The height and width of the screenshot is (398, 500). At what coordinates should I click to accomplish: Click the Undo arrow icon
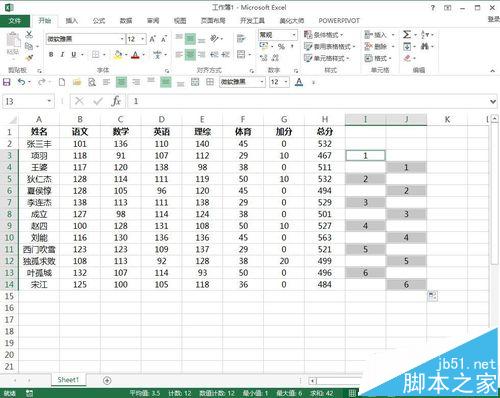pyautogui.click(x=21, y=82)
